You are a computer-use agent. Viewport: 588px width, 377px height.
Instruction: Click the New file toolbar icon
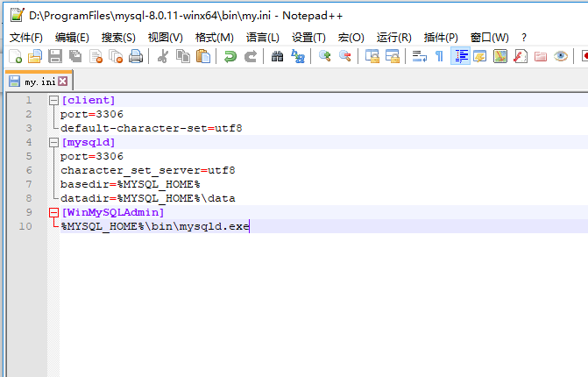15,57
